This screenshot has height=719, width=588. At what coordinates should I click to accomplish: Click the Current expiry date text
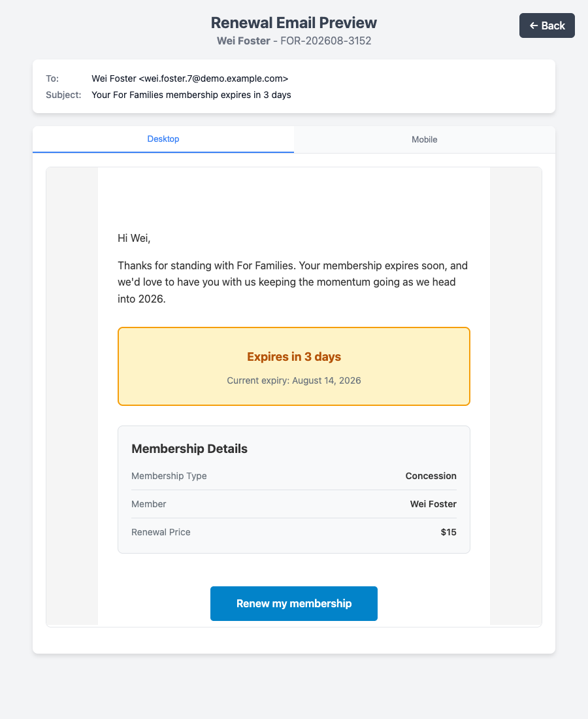[294, 380]
